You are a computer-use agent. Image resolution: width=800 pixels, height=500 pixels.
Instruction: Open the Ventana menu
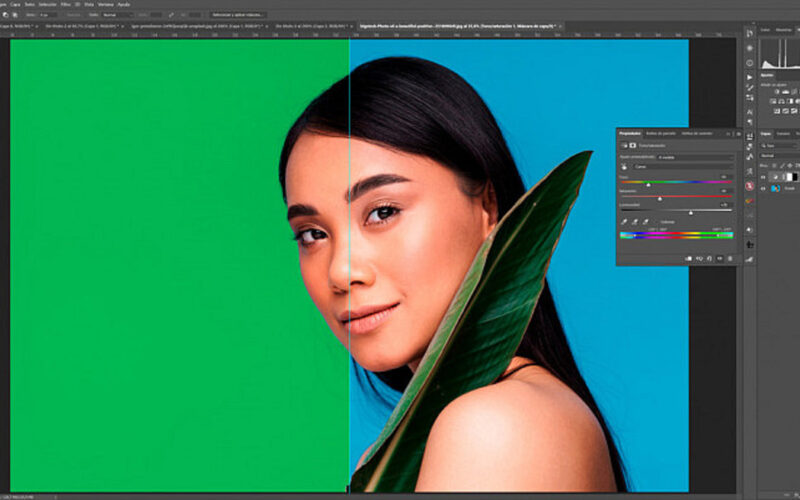click(x=106, y=4)
